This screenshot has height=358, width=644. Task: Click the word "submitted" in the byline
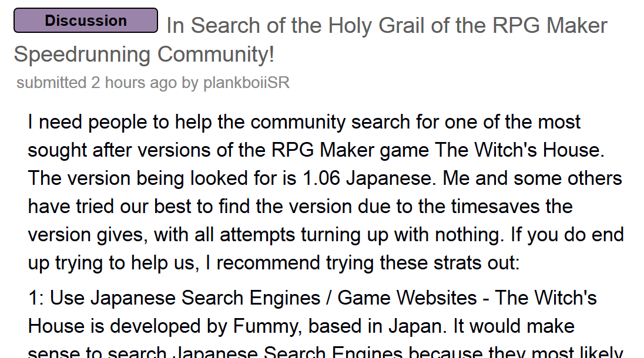click(51, 83)
